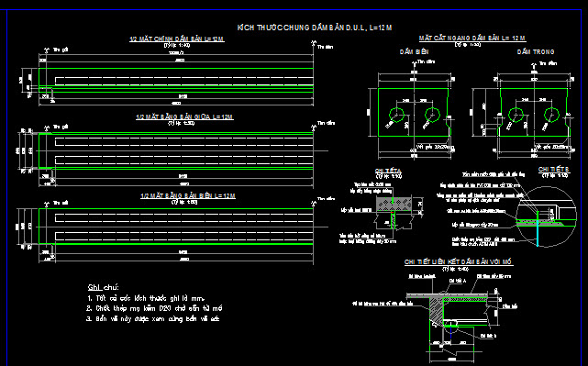
Task: Click the hatched concrete block in Chi tiết A
Action: (x=394, y=204)
